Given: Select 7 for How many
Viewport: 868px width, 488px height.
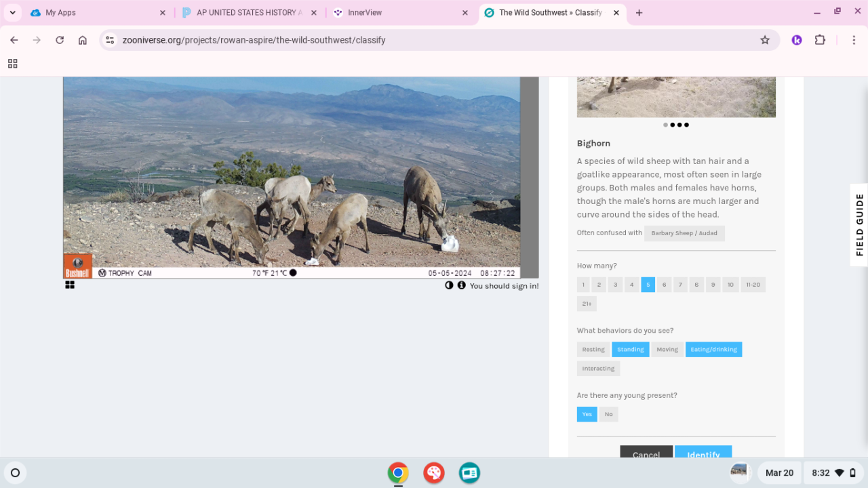Looking at the screenshot, I should (x=680, y=285).
